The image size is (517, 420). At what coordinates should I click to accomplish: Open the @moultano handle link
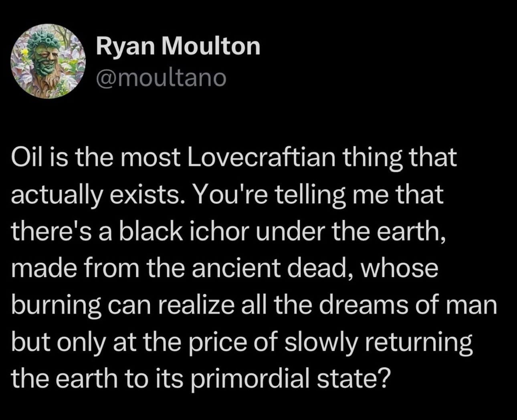coord(161,78)
